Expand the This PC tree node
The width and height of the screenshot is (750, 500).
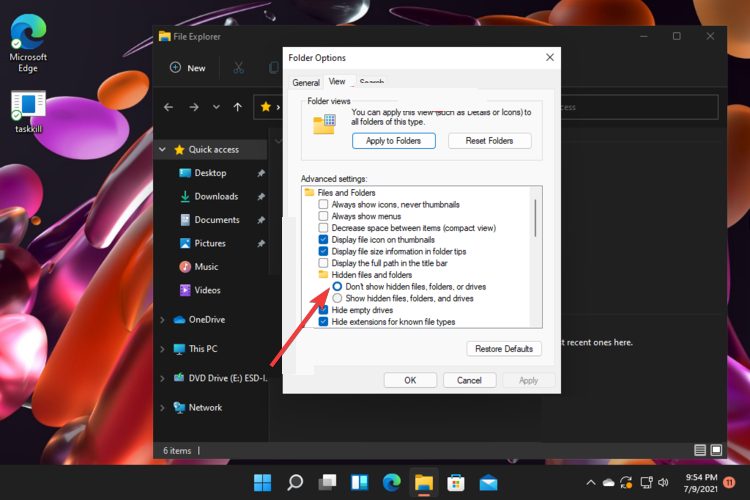(162, 349)
